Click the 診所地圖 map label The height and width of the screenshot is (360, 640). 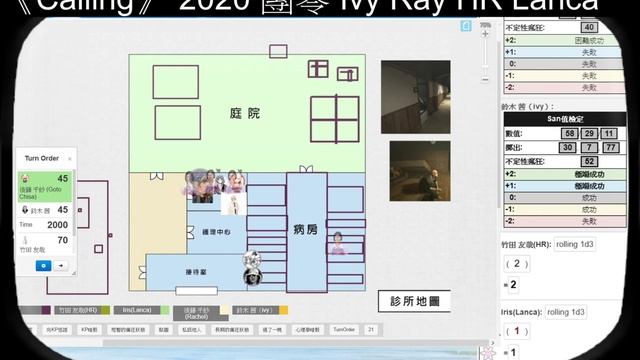coord(414,301)
